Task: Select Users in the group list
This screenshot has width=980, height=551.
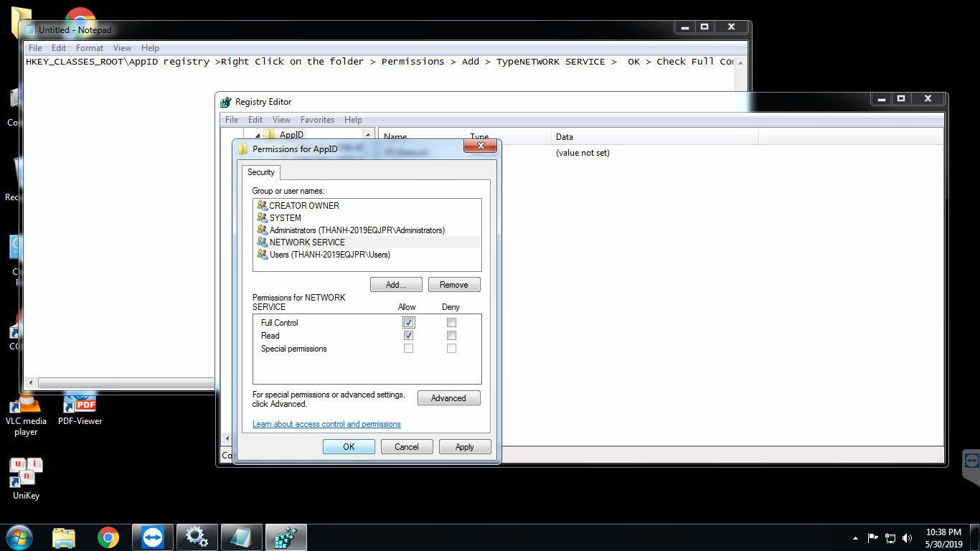Action: pos(329,255)
